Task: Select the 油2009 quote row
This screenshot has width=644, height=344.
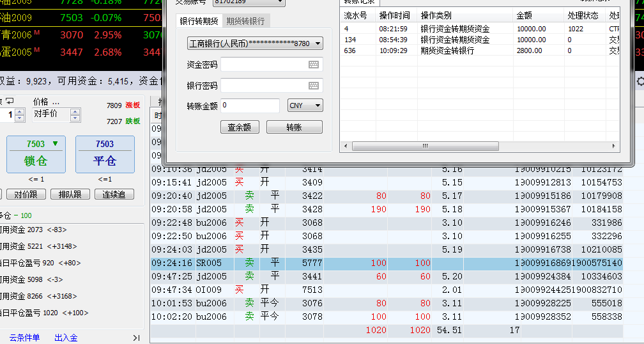Action: click(81, 18)
